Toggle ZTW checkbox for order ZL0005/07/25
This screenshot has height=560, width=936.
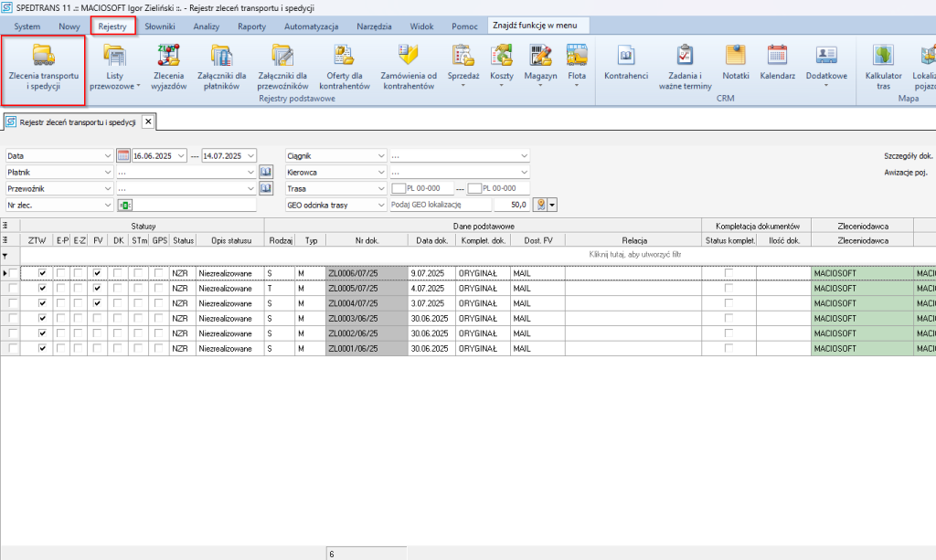(42, 288)
